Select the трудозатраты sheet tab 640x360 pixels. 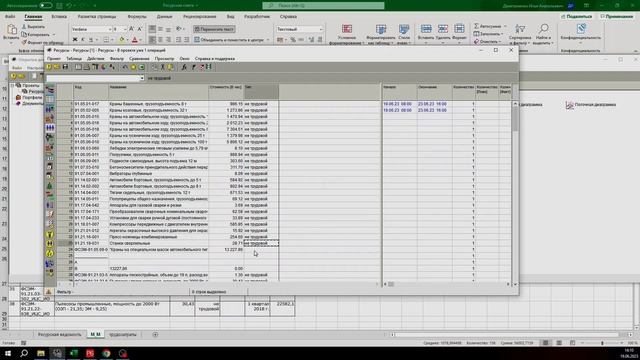coord(123,334)
